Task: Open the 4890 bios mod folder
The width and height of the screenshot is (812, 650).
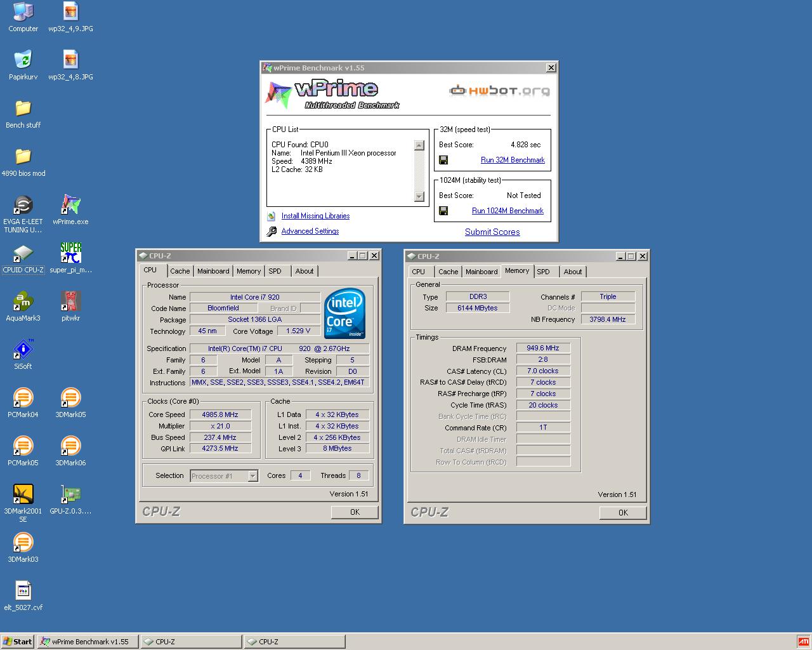Action: tap(23, 162)
